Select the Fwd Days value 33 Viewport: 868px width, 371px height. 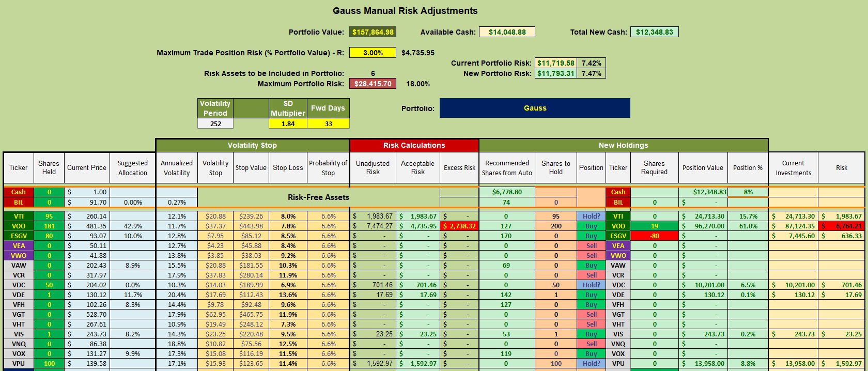(x=328, y=123)
